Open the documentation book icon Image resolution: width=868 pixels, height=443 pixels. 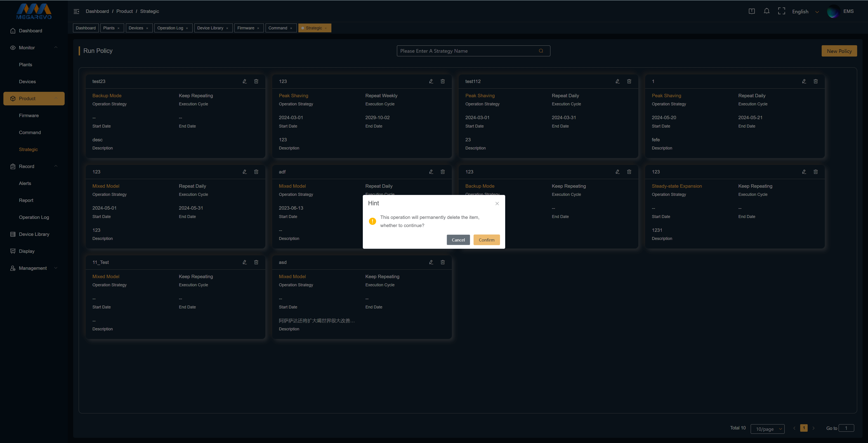click(751, 11)
